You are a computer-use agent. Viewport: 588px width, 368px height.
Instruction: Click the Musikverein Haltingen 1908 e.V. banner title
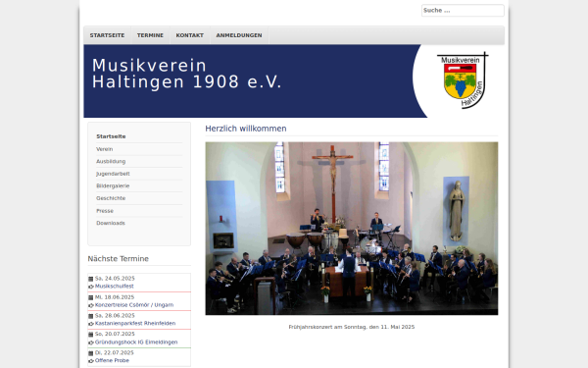pyautogui.click(x=186, y=74)
